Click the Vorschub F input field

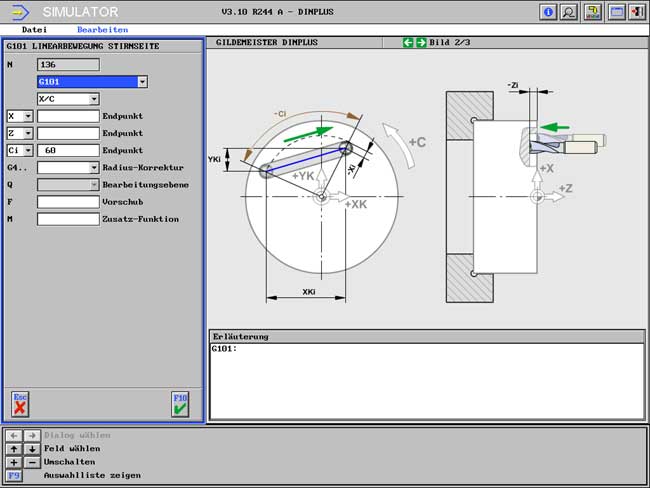(x=68, y=201)
